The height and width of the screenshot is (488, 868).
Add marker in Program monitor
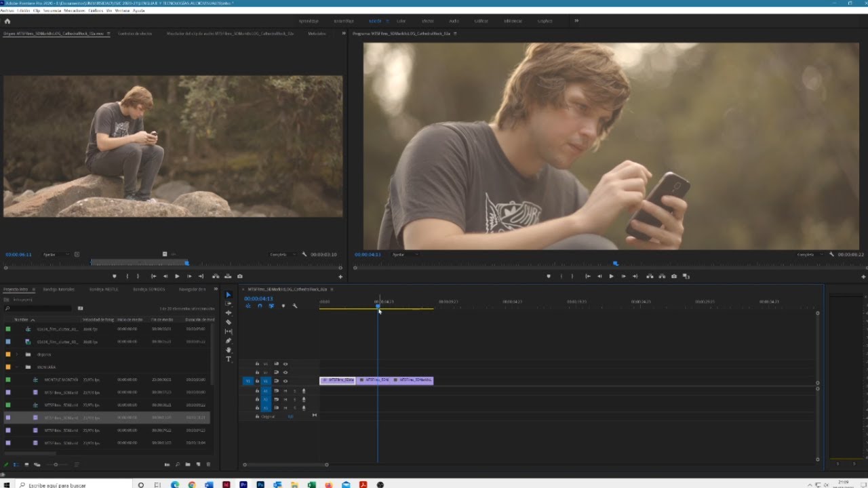549,277
